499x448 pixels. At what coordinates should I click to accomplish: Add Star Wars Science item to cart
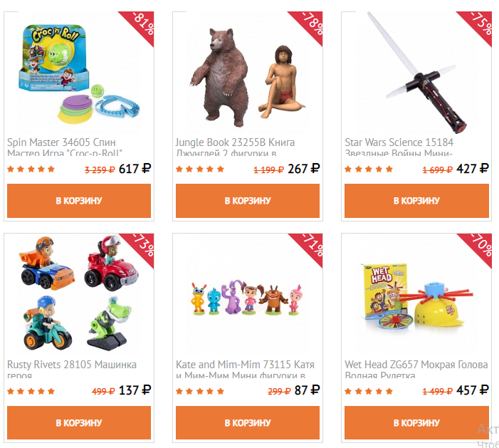click(416, 201)
